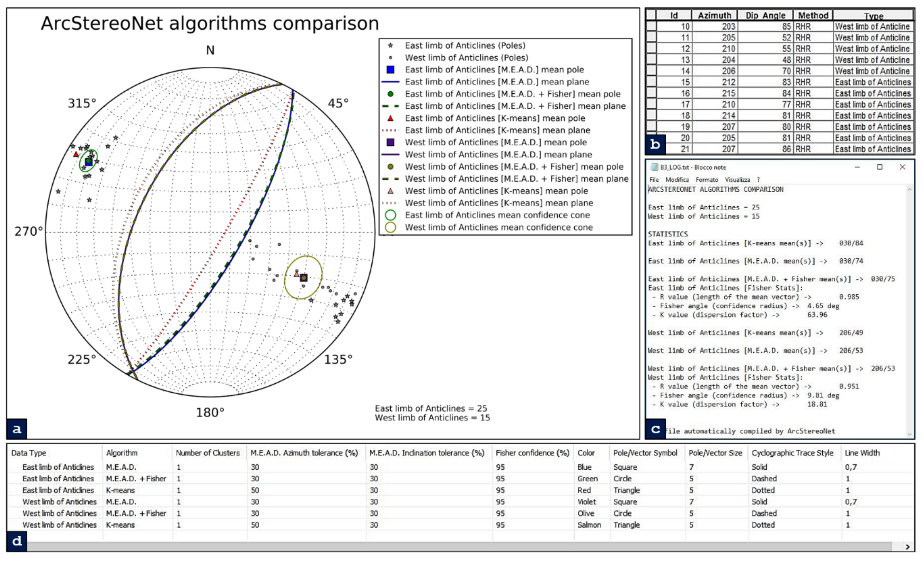Select the Dotted trace style in Salmon row

[x=763, y=525]
